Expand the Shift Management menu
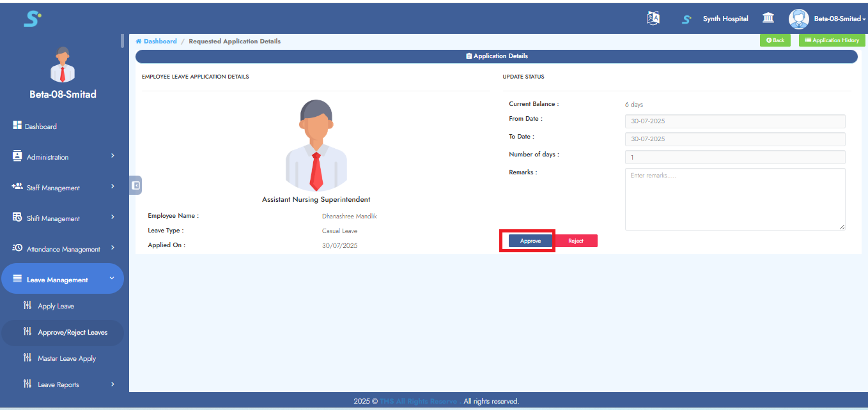The height and width of the screenshot is (410, 868). point(62,218)
